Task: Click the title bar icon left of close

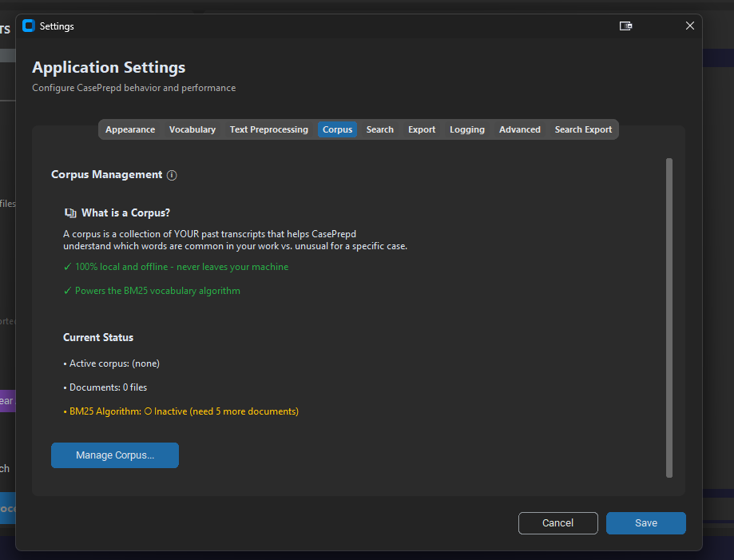Action: 626,26
